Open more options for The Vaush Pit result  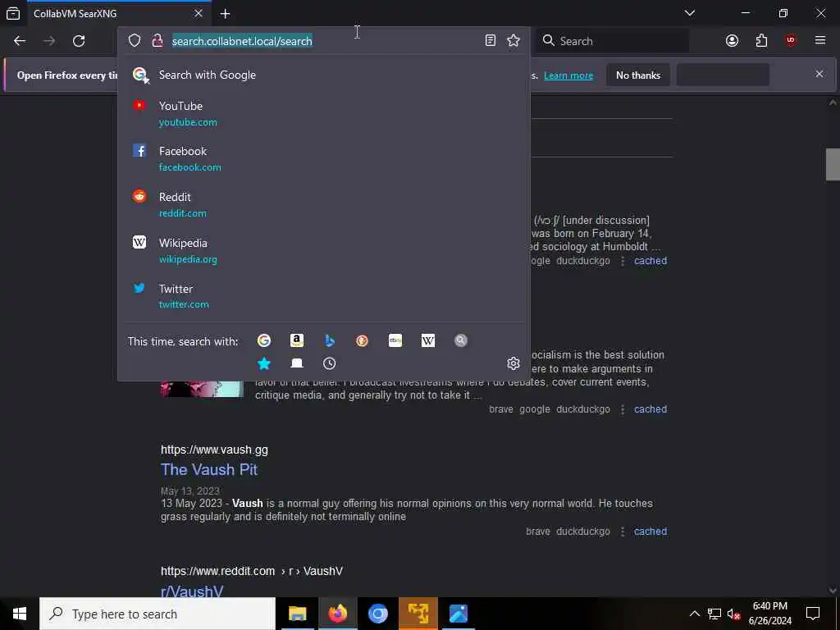click(623, 532)
